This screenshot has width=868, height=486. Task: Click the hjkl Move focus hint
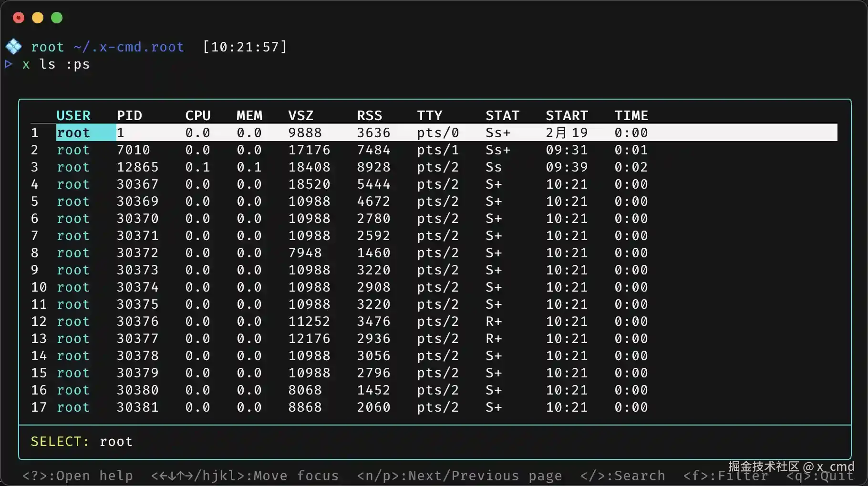click(x=245, y=476)
